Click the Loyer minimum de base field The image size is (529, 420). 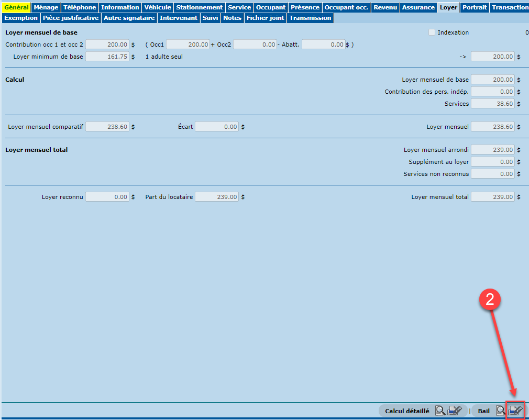[x=107, y=57]
